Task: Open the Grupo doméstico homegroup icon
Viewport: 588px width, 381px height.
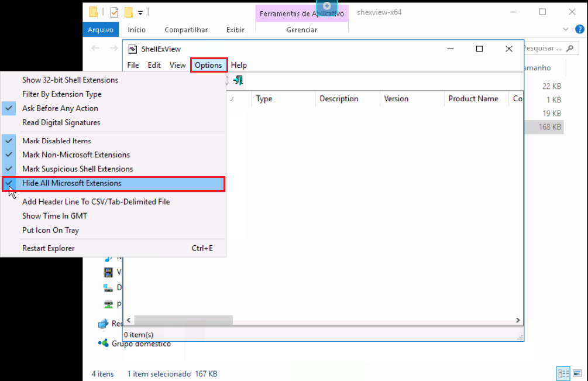Action: click(103, 343)
